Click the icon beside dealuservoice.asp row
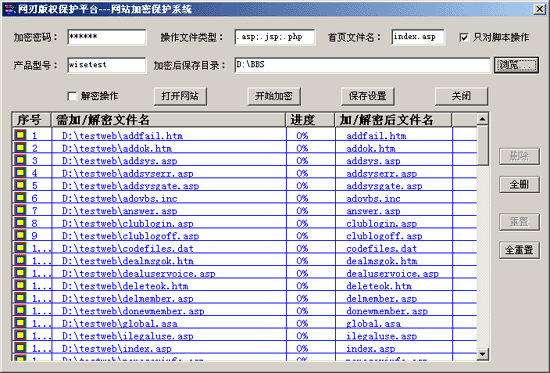The height and width of the screenshot is (373, 550). (20, 273)
